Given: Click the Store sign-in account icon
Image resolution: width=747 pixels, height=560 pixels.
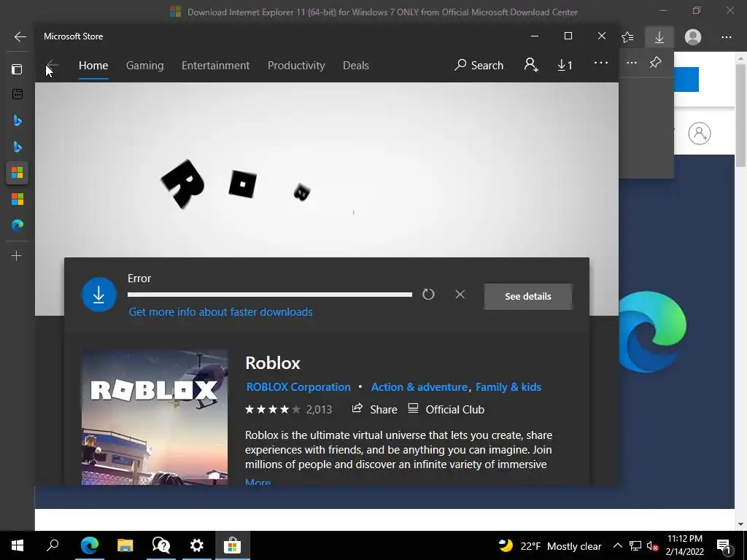Looking at the screenshot, I should coord(531,65).
